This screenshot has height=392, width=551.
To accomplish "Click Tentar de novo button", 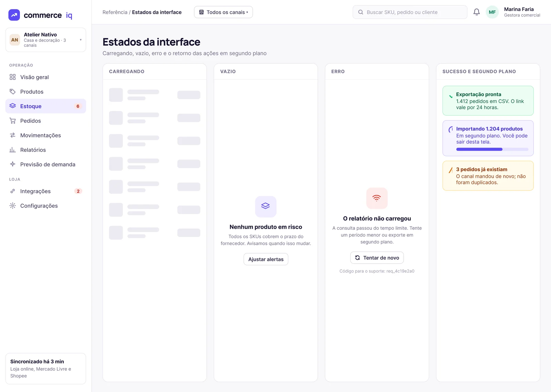I will (377, 258).
